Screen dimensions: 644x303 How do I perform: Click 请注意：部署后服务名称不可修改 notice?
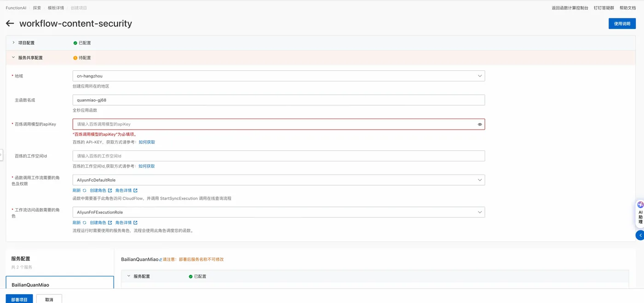[193, 259]
